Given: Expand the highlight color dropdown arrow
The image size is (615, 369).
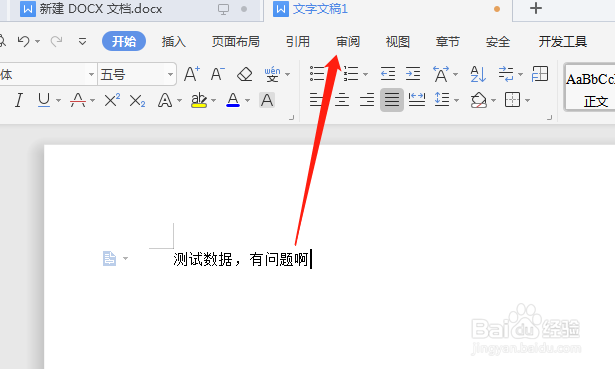Looking at the screenshot, I should pyautogui.click(x=214, y=100).
